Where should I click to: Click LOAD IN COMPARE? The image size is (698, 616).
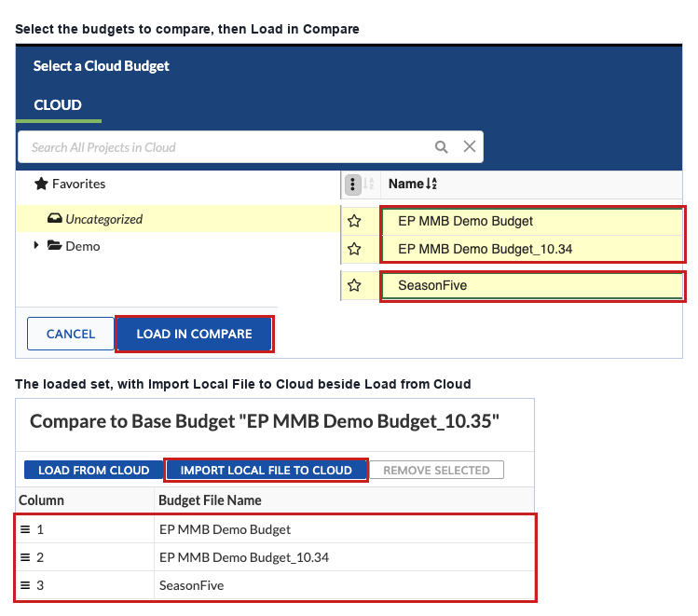(194, 334)
